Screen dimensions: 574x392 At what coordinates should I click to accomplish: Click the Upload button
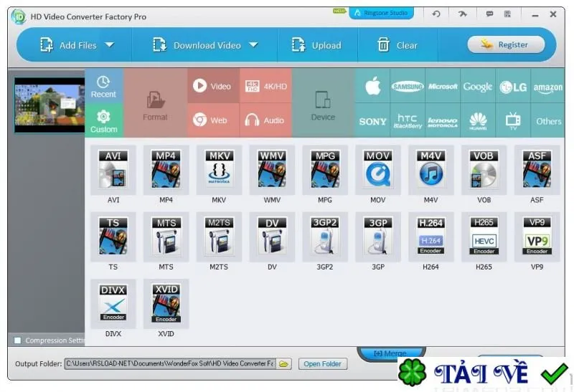316,45
